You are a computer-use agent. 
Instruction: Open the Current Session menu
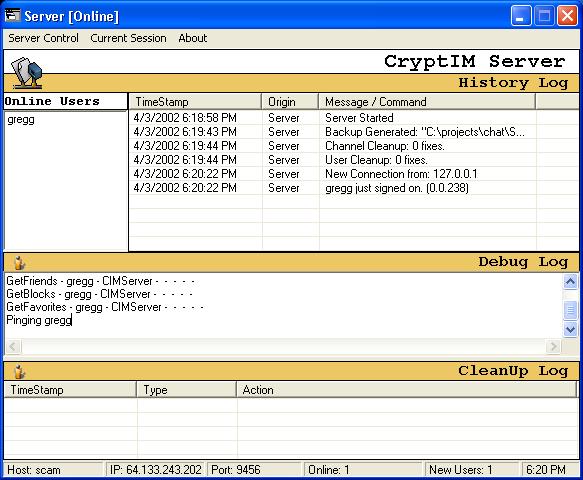pyautogui.click(x=128, y=38)
